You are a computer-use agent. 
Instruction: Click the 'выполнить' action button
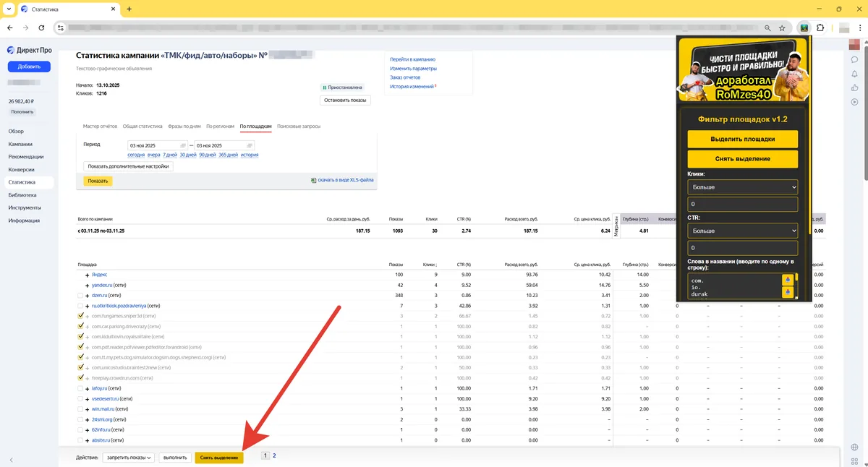pos(175,458)
